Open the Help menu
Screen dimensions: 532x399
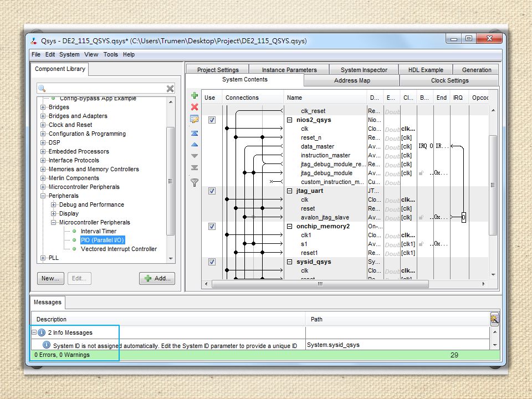(x=129, y=54)
